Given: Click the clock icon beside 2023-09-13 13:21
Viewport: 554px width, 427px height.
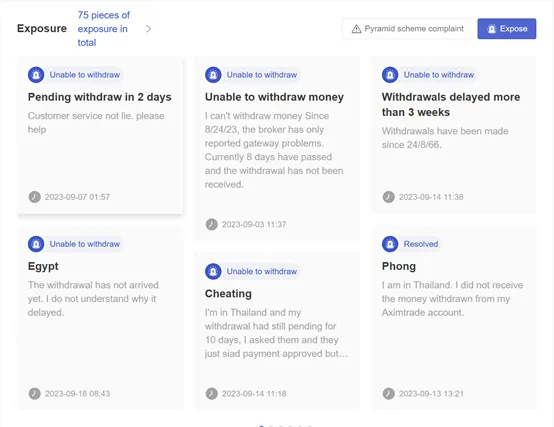Looking at the screenshot, I should 389,393.
